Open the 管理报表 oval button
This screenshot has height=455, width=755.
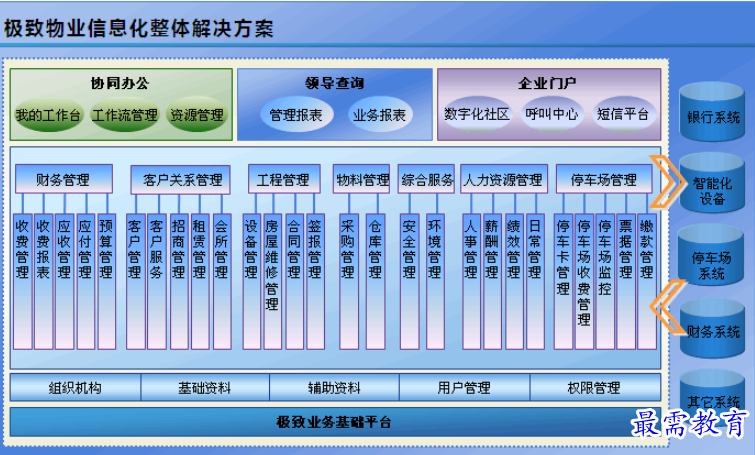296,115
